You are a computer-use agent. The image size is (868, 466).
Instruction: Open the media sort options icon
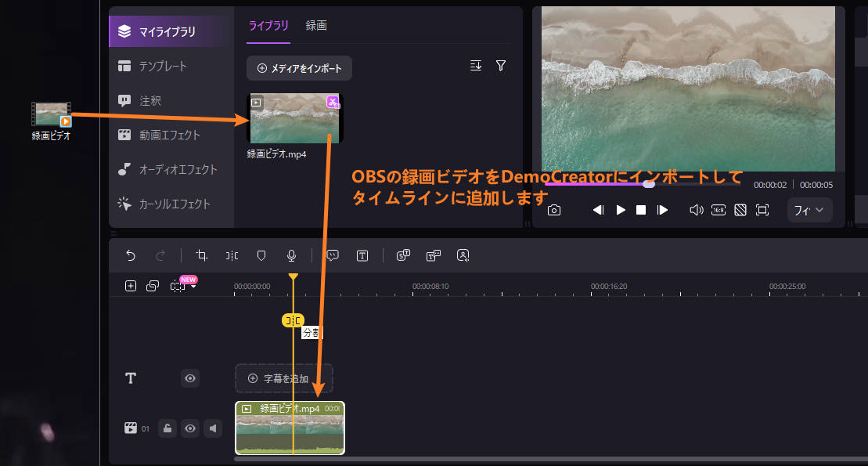pos(476,65)
